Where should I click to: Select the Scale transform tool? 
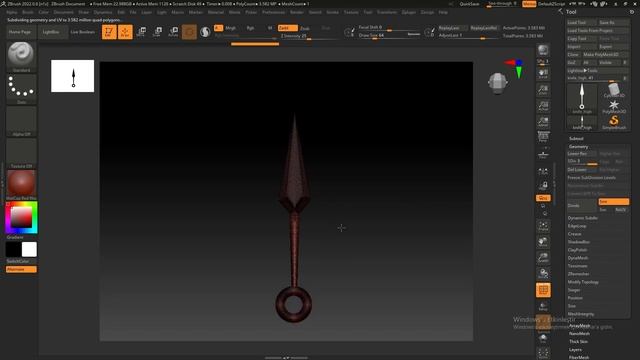pos(157,32)
